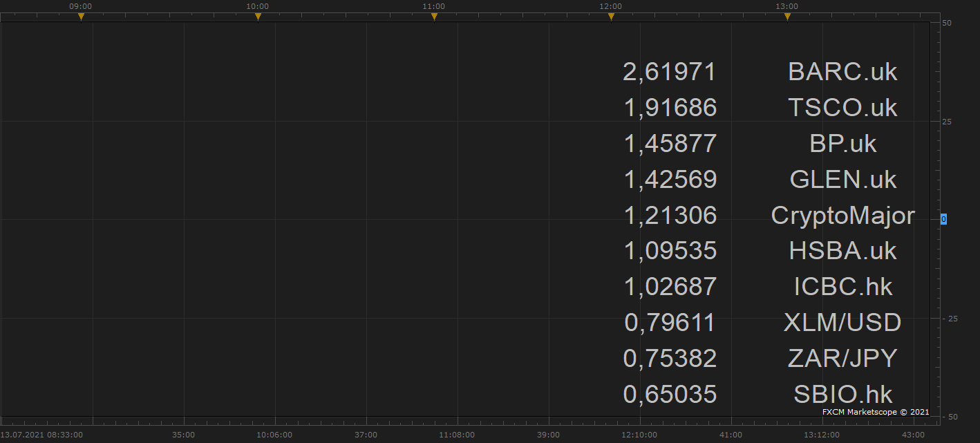Click the 10:06:00 time axis label
The height and width of the screenshot is (443, 980).
pyautogui.click(x=274, y=435)
